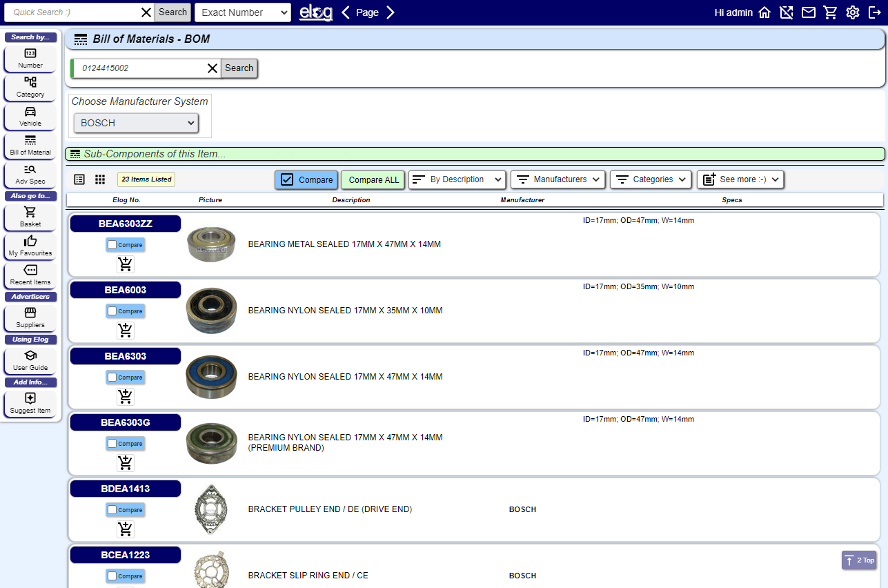Image resolution: width=888 pixels, height=588 pixels.
Task: Go to next page arrow
Action: (391, 12)
